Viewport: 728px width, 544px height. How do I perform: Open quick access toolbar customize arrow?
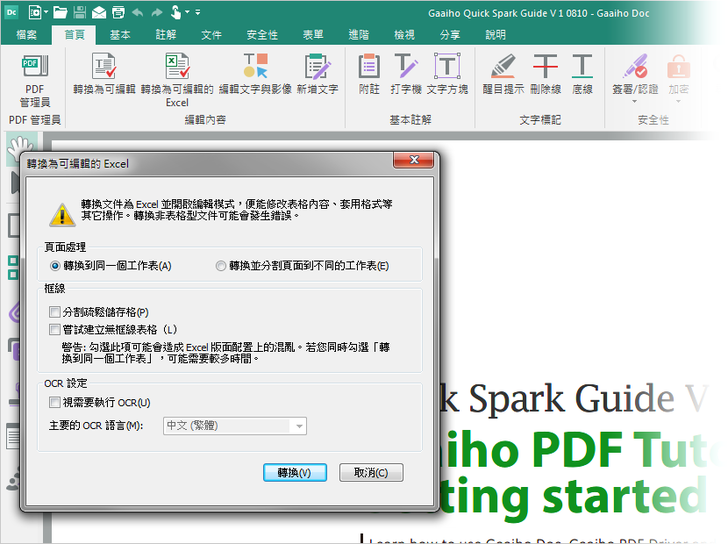(198, 13)
